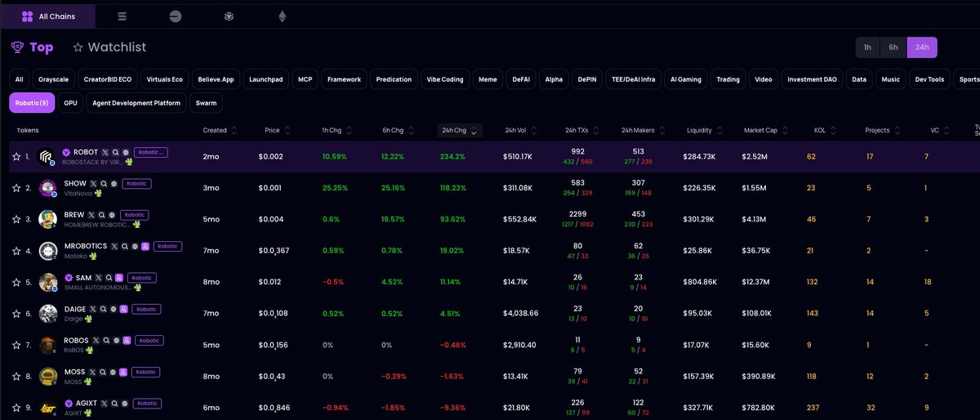The width and height of the screenshot is (980, 420).
Task: Sort by 24h Makers column
Action: (x=643, y=130)
